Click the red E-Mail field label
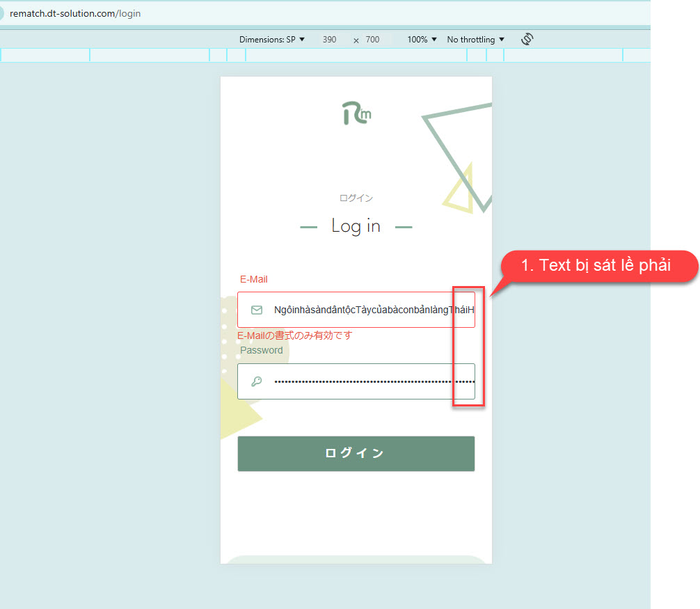The width and height of the screenshot is (700, 609). click(x=254, y=279)
